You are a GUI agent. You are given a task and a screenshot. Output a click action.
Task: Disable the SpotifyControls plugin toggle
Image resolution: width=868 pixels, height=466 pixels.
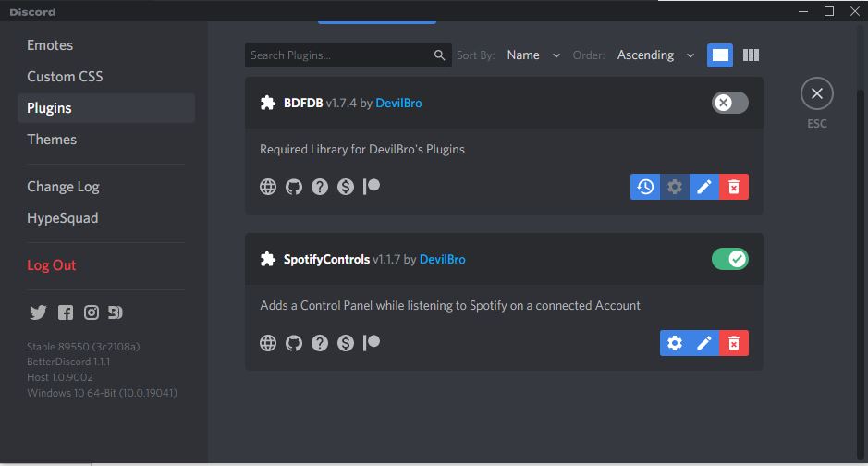[x=729, y=259]
